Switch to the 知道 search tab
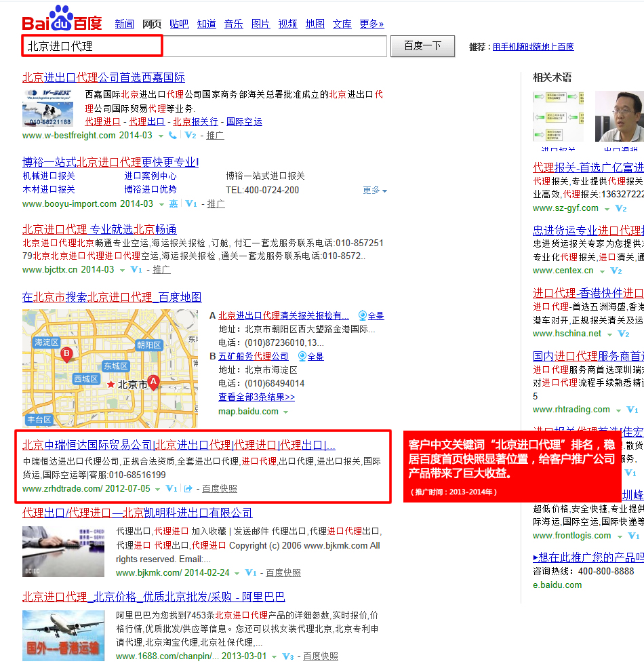Image resolution: width=644 pixels, height=670 pixels. coord(206,24)
